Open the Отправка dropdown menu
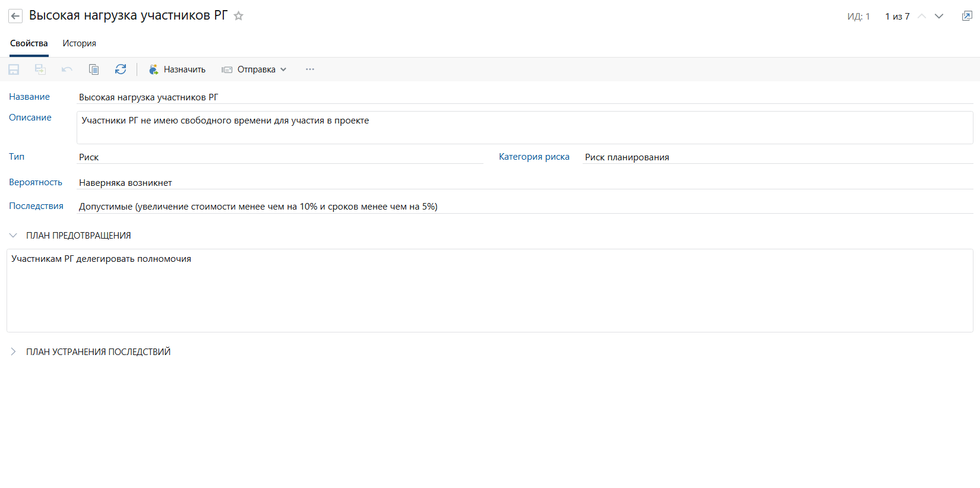980x488 pixels. tap(254, 69)
